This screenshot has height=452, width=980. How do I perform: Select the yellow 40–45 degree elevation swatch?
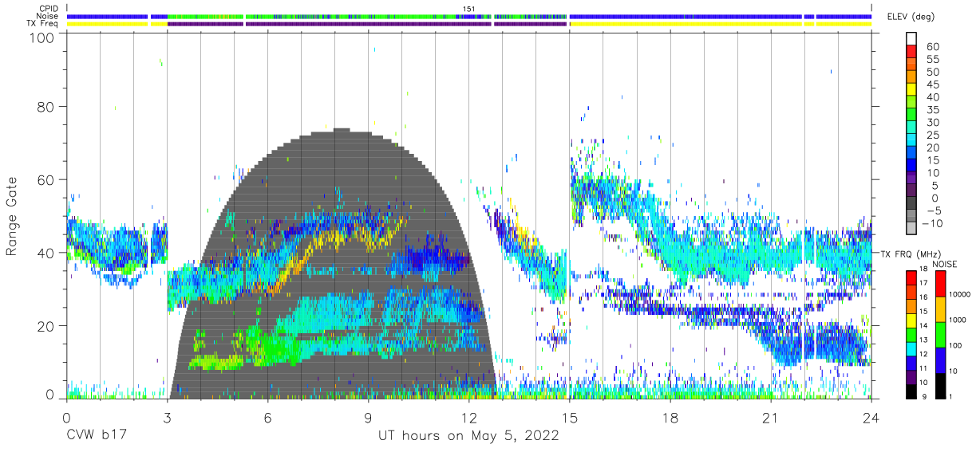911,91
